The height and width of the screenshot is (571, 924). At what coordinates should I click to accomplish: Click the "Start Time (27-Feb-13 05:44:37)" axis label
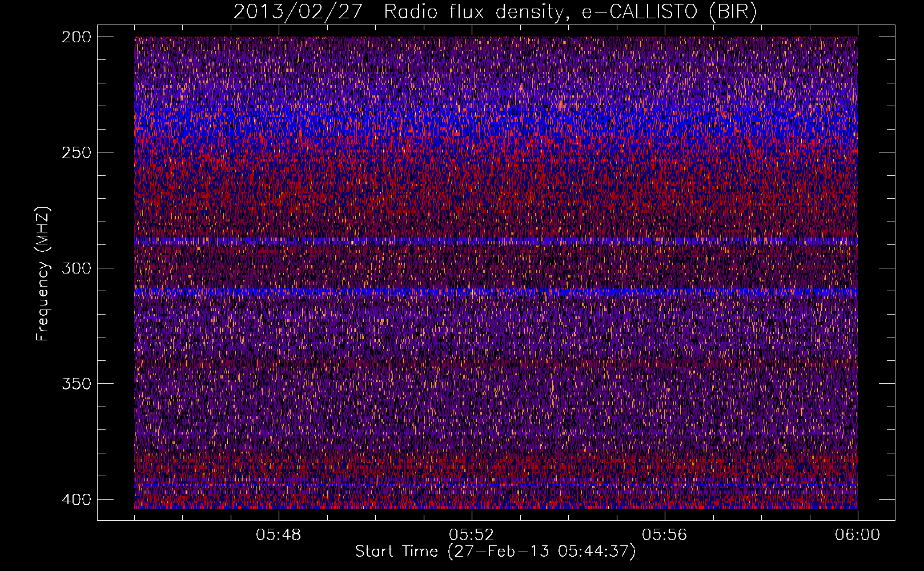(496, 552)
